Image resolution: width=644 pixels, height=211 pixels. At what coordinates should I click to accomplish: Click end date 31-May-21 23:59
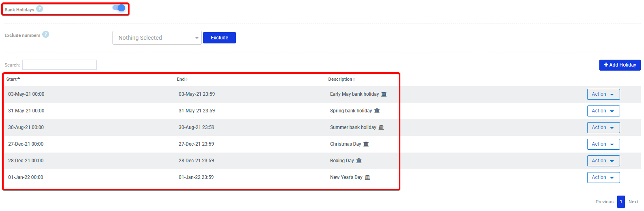tap(197, 111)
